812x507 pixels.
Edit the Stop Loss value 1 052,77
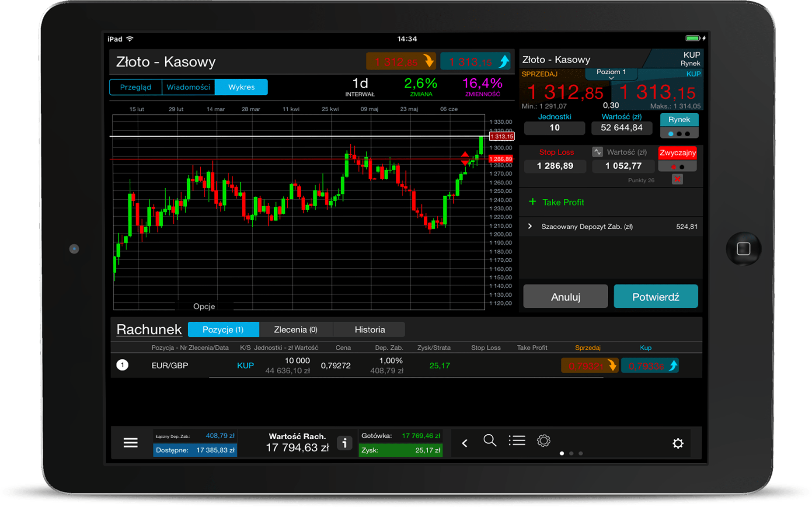tap(623, 166)
